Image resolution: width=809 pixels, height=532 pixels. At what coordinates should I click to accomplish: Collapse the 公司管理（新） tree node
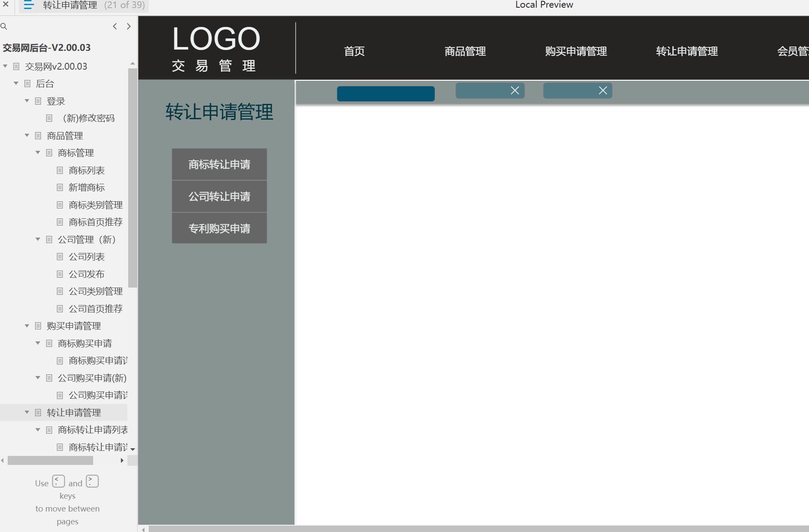38,239
